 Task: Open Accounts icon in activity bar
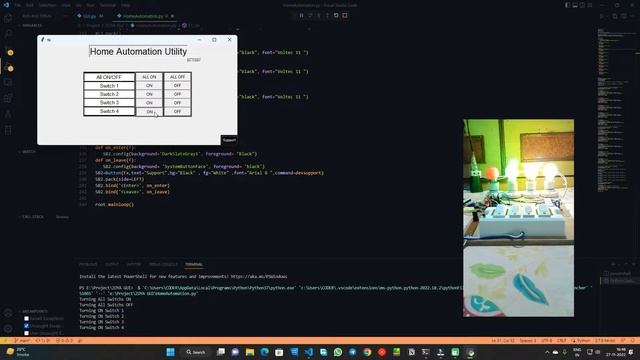tap(8, 313)
